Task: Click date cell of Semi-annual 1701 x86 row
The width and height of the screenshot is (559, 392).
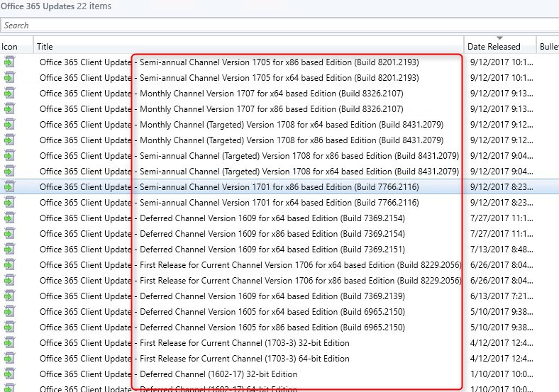Action: point(502,187)
